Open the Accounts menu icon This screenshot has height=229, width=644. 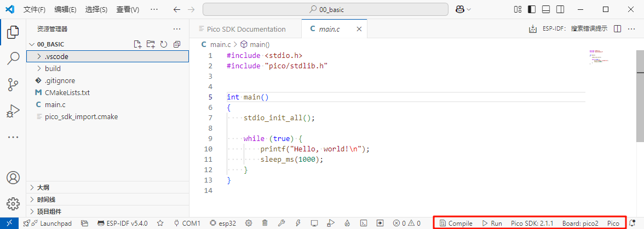pos(13,178)
